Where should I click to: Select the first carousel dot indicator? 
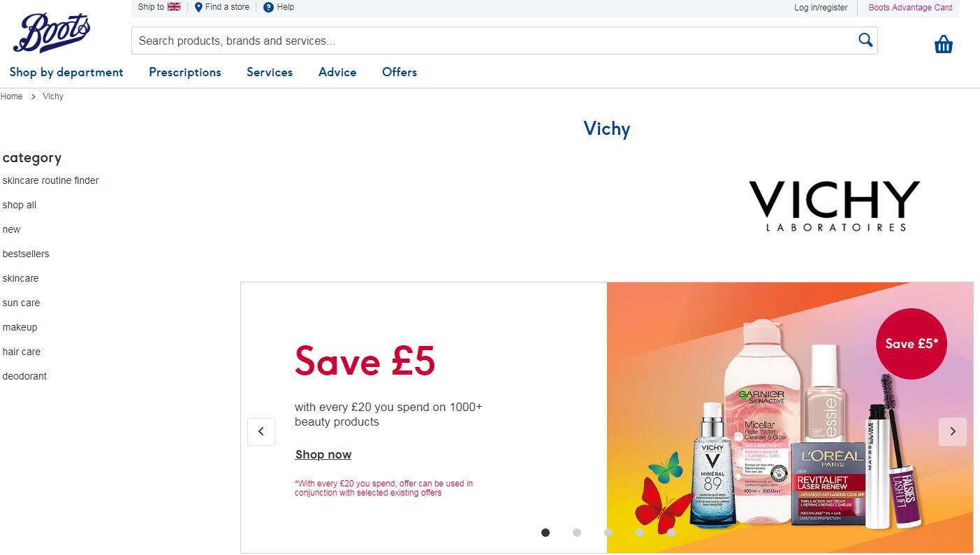[546, 533]
